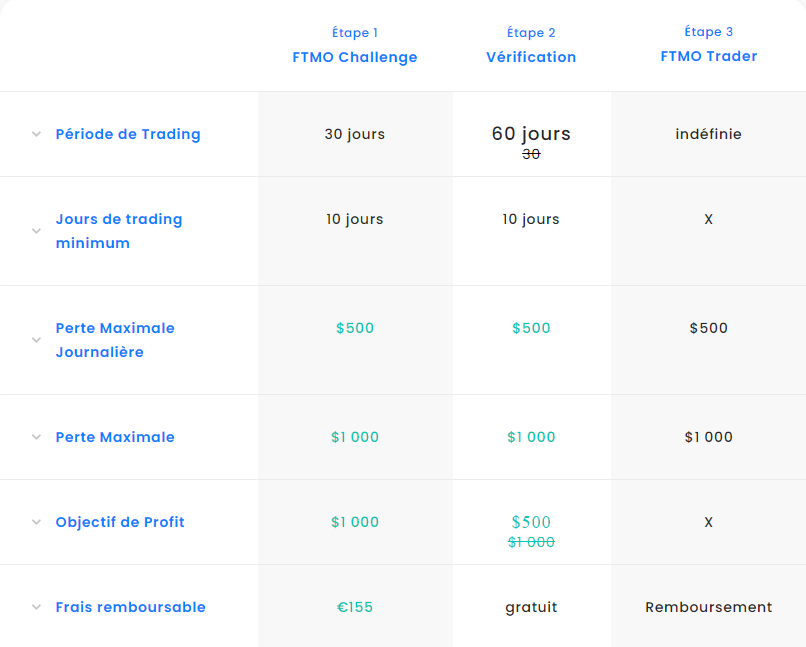806x647 pixels.
Task: Click the X in the Objectif de Profit row
Action: point(708,523)
